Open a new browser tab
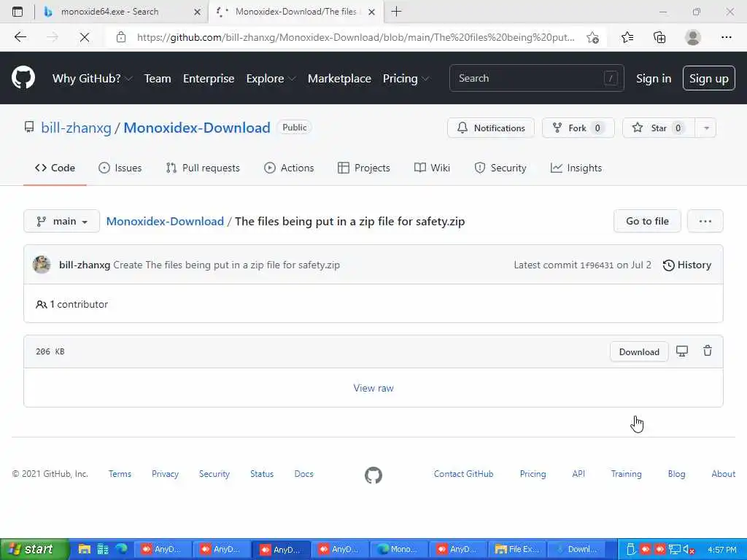The height and width of the screenshot is (560, 747). click(x=396, y=12)
